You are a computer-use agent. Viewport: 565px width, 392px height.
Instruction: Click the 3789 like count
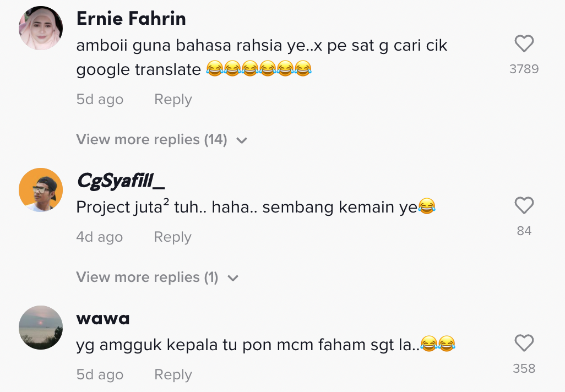point(524,69)
